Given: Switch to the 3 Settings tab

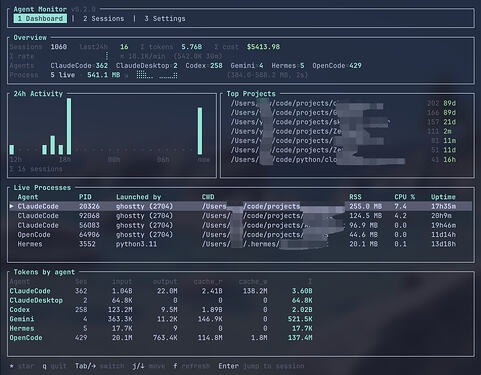Looking at the screenshot, I should click(x=165, y=19).
